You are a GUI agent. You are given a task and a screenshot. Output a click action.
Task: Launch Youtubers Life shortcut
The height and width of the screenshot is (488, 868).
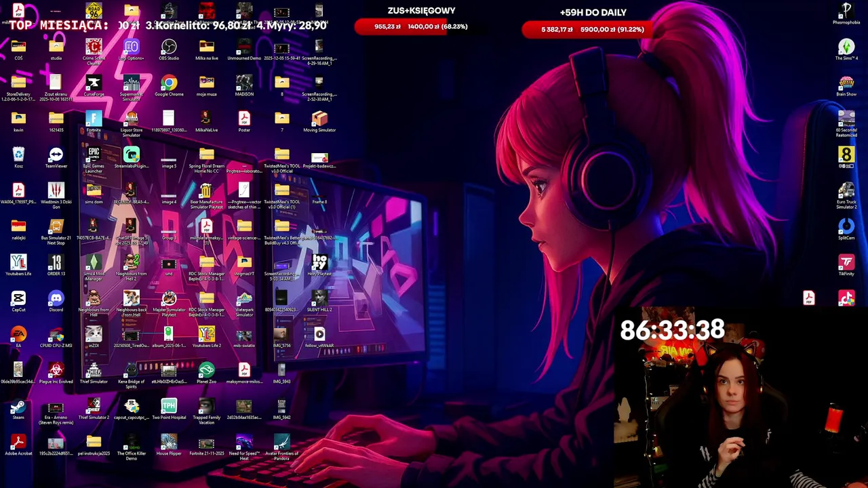18,264
